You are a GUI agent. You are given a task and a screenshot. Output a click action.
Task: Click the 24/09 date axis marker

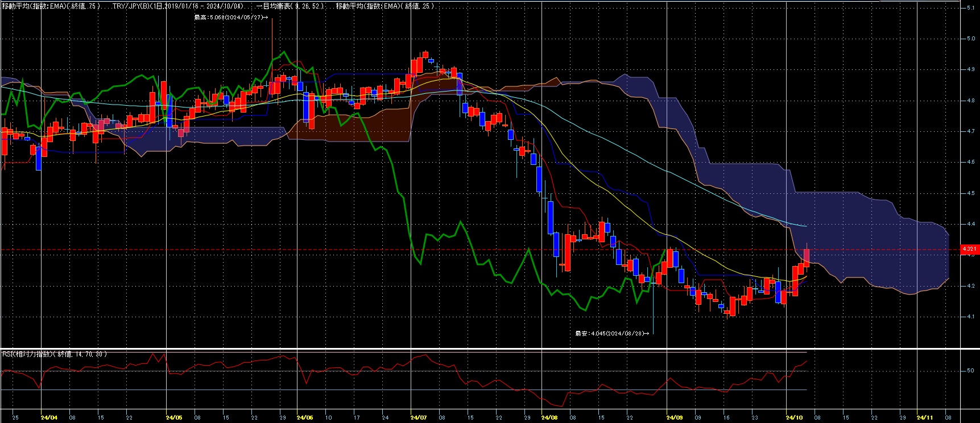click(675, 417)
